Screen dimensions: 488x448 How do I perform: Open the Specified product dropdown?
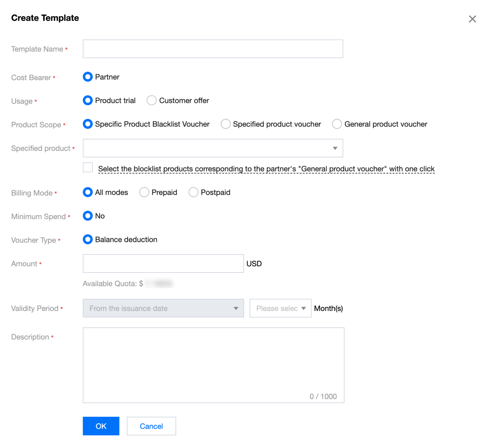[x=213, y=148]
